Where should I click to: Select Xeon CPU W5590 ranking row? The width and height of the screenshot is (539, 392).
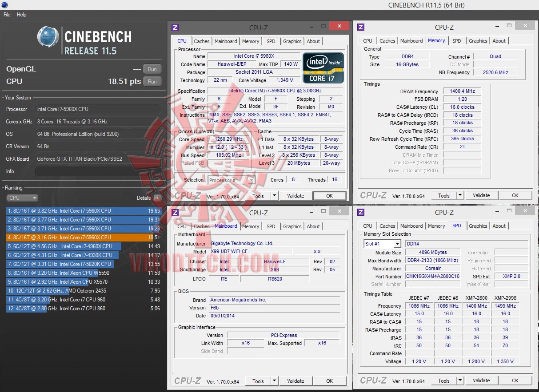(84, 273)
